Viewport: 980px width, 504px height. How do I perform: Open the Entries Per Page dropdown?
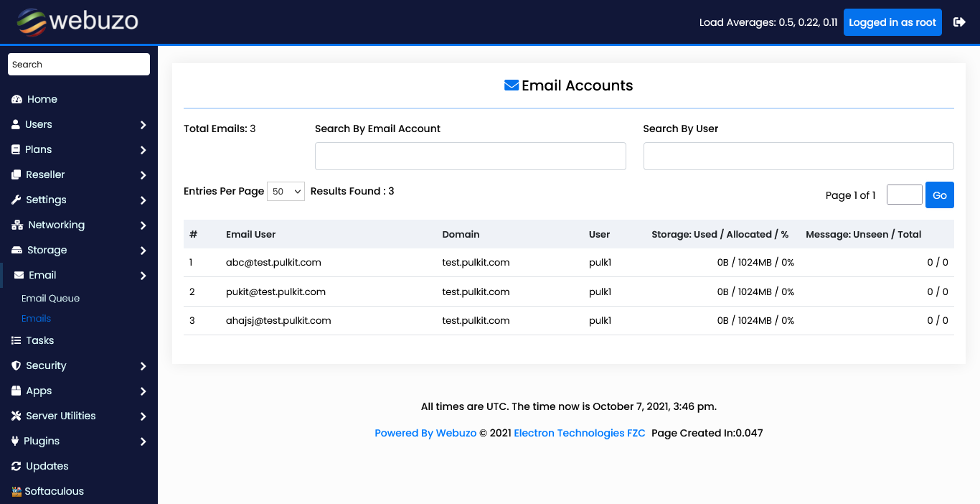click(286, 192)
